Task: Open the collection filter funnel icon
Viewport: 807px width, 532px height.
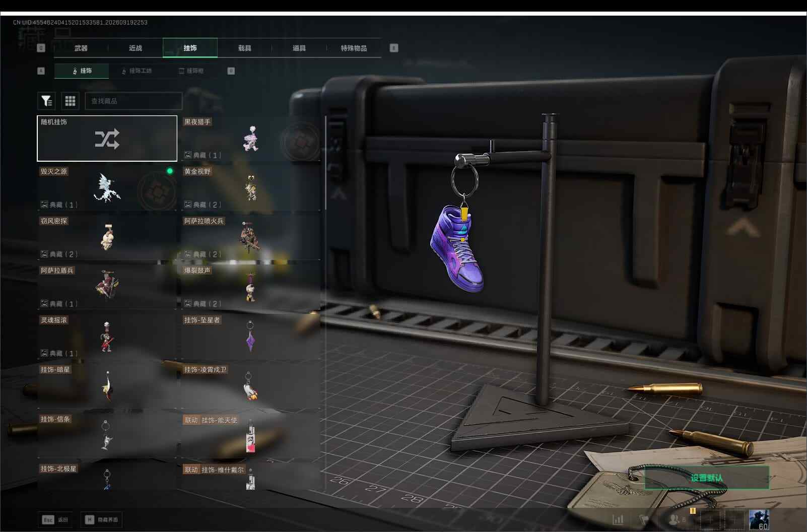Action: point(46,101)
